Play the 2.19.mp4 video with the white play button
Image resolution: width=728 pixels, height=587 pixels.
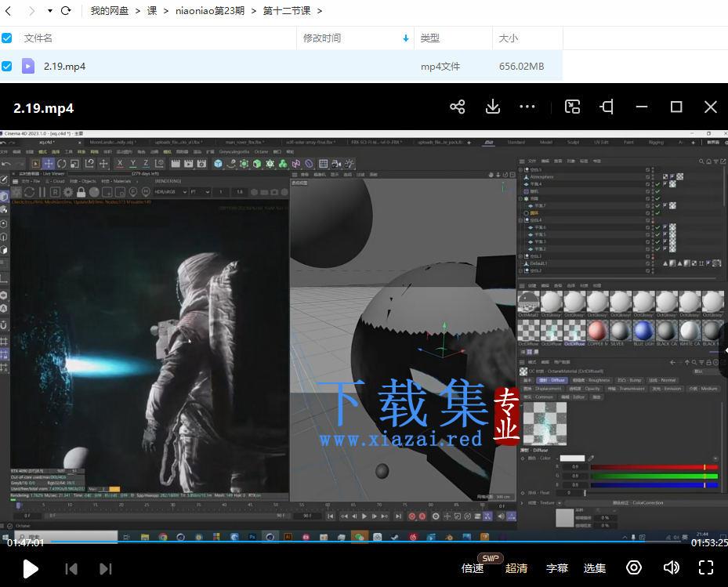coord(31,569)
